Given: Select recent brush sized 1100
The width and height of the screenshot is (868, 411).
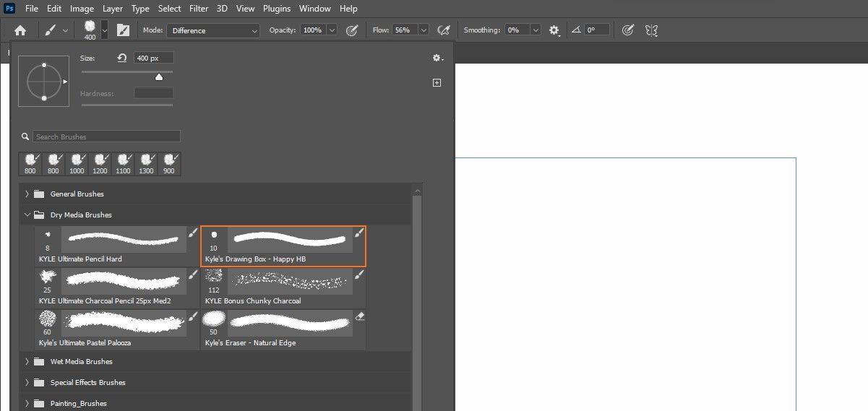Looking at the screenshot, I should tap(123, 164).
